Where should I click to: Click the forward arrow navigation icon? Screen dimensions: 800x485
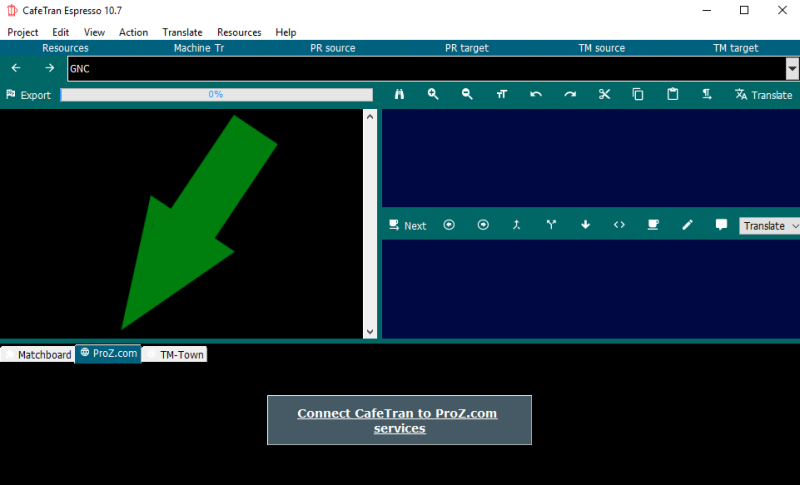[49, 68]
